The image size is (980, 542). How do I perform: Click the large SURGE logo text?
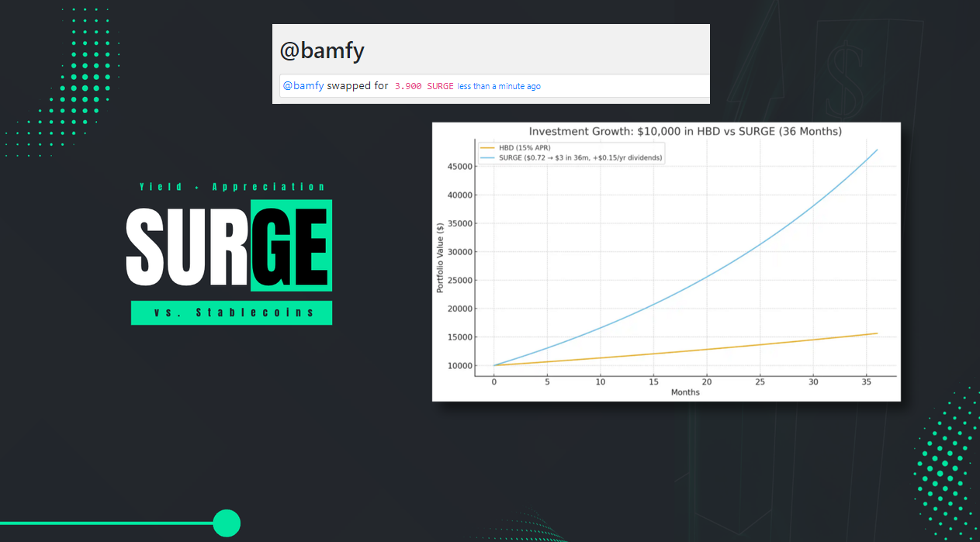229,246
